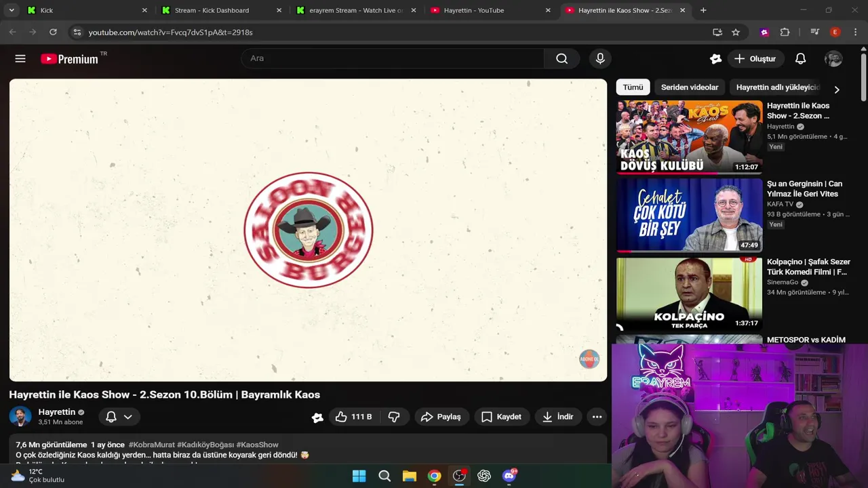868x488 pixels.
Task: Expand the Chrome tab search dropdown
Action: click(x=12, y=10)
